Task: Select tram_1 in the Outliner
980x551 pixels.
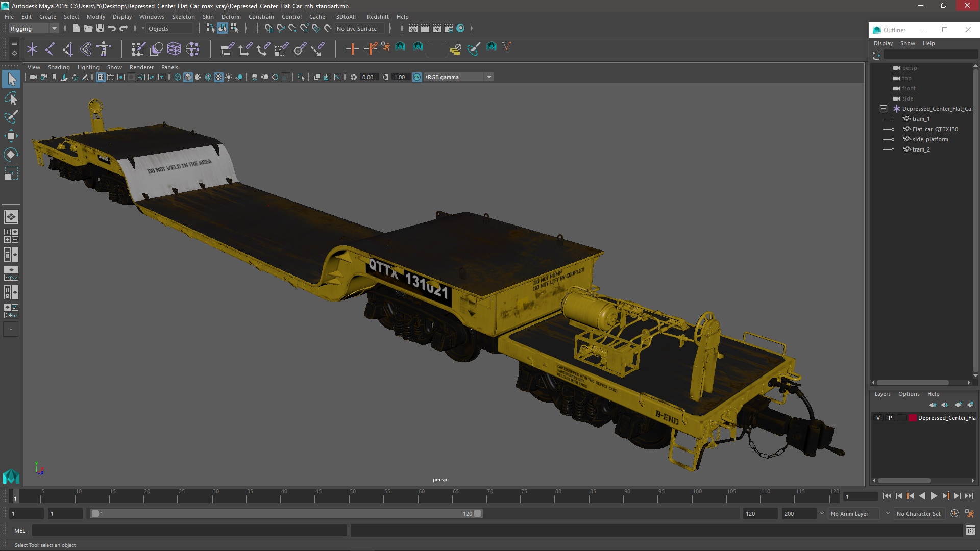Action: pyautogui.click(x=921, y=119)
